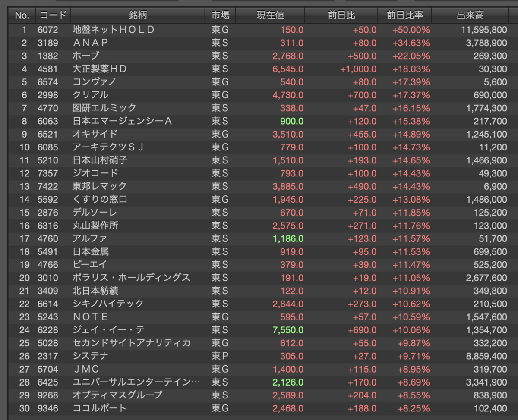Select the オプティマスグループ stock name
Viewport: 518px width, 420px height.
(117, 395)
